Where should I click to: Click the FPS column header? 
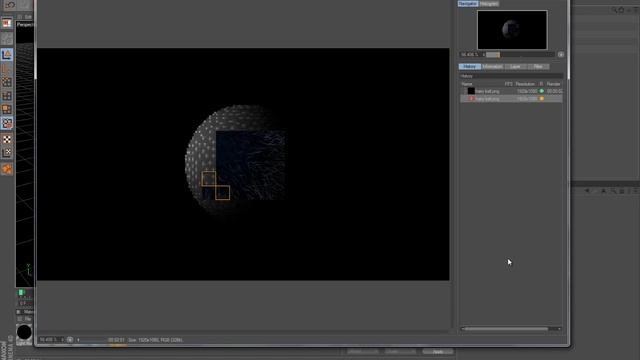(x=508, y=84)
